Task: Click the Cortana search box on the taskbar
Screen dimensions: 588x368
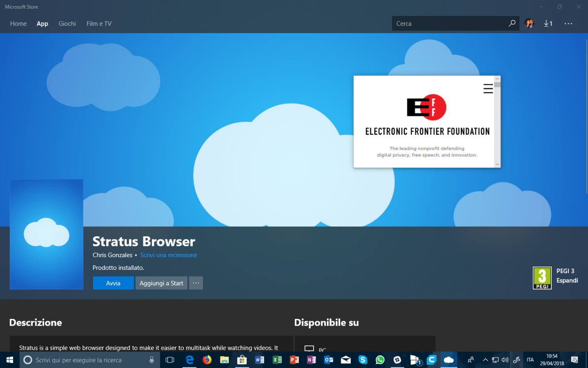Action: [x=90, y=360]
